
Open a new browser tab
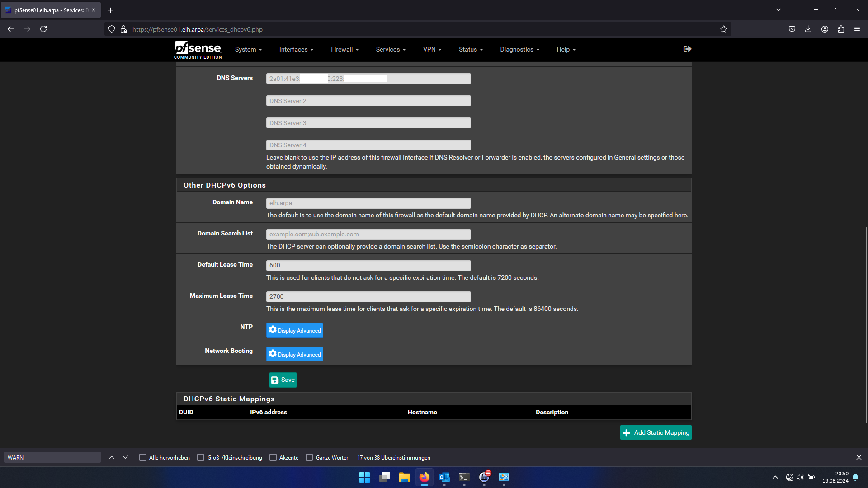coord(110,10)
